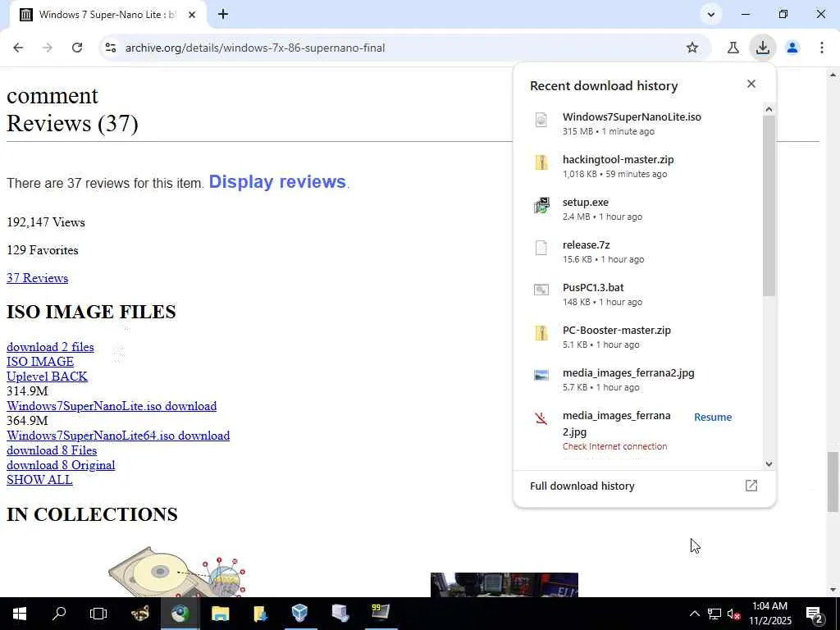Close the Recent download history popup
The height and width of the screenshot is (630, 840).
click(x=751, y=84)
